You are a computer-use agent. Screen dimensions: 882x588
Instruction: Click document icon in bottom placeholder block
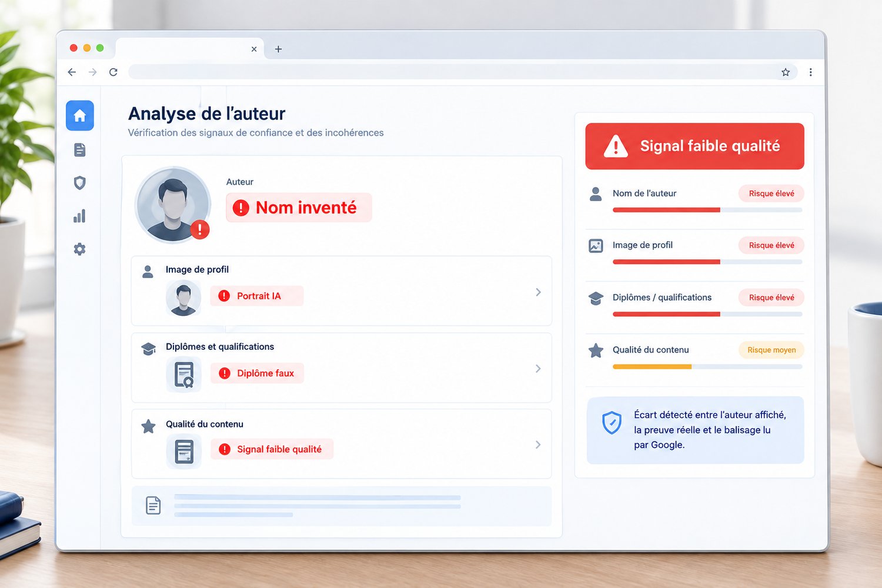[x=153, y=505]
